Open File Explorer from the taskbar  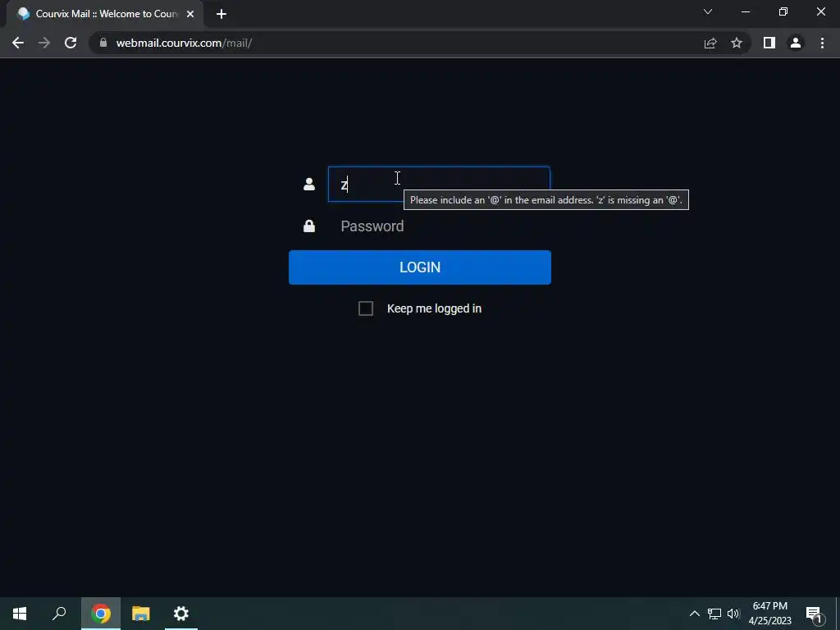tap(141, 614)
